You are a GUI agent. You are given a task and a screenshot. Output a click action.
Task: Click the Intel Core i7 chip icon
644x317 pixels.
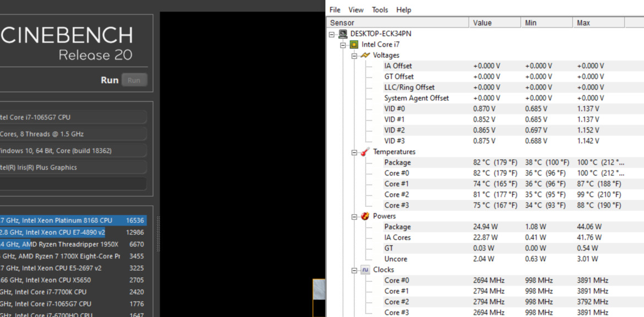point(353,45)
